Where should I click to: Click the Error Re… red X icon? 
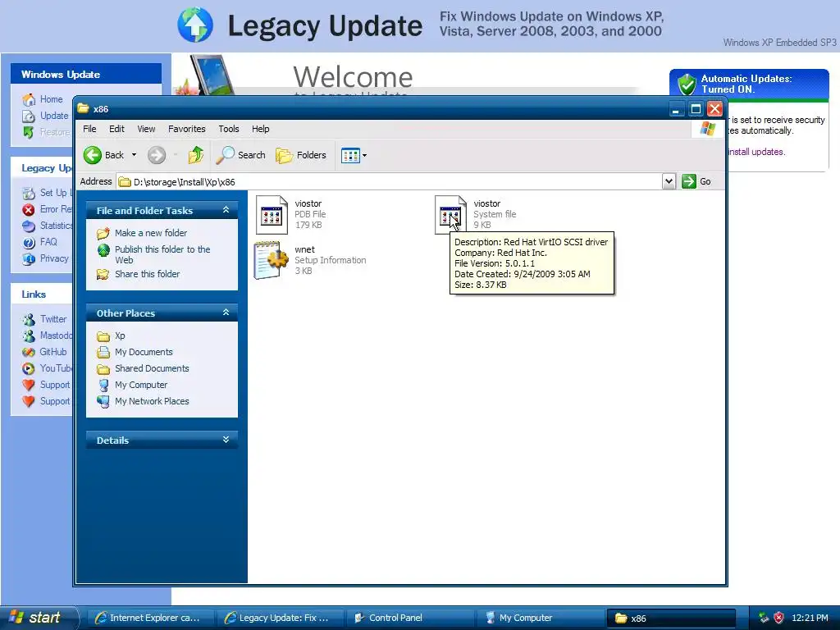point(29,209)
